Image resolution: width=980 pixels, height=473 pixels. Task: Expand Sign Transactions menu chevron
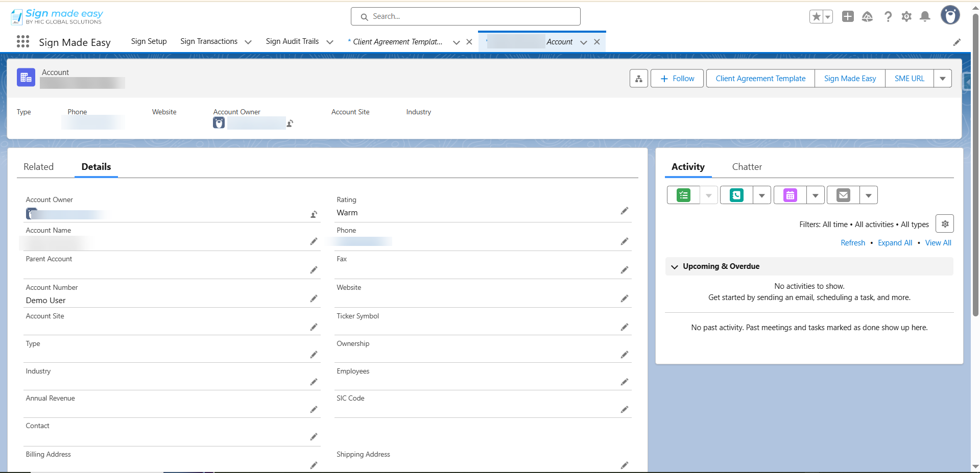248,42
